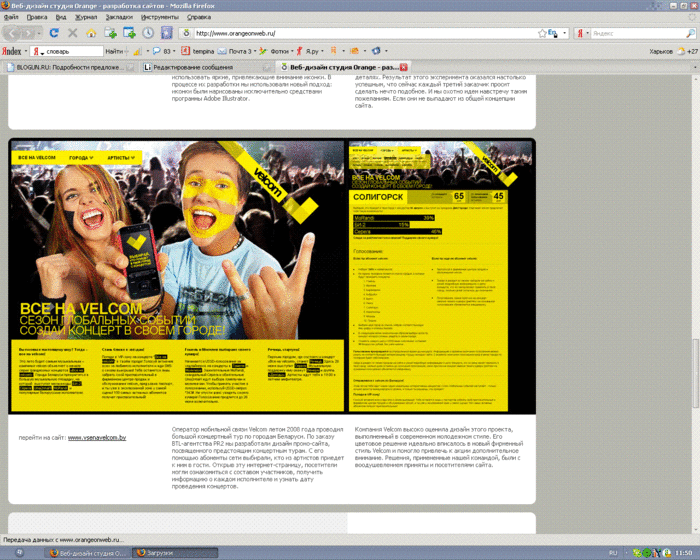
Task: Click the site rank bar-chart icon
Action: click(x=137, y=51)
